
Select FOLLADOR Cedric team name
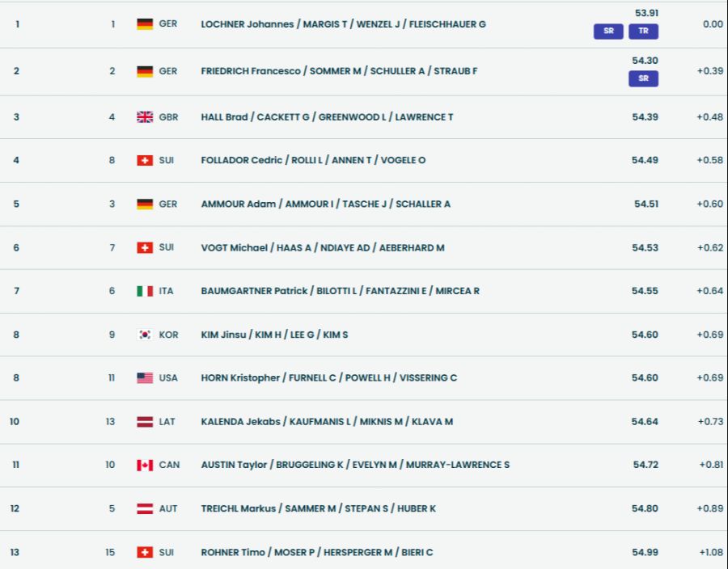313,160
